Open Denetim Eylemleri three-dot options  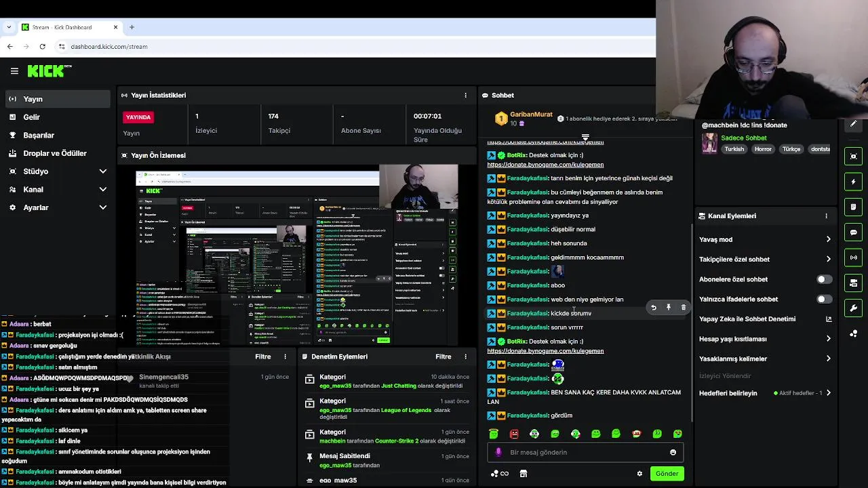(x=465, y=357)
